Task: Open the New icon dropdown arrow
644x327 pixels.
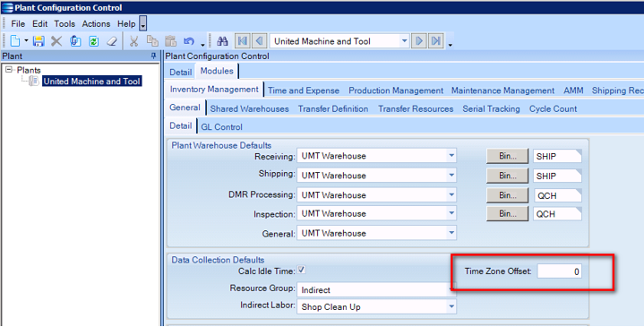Action: point(26,41)
